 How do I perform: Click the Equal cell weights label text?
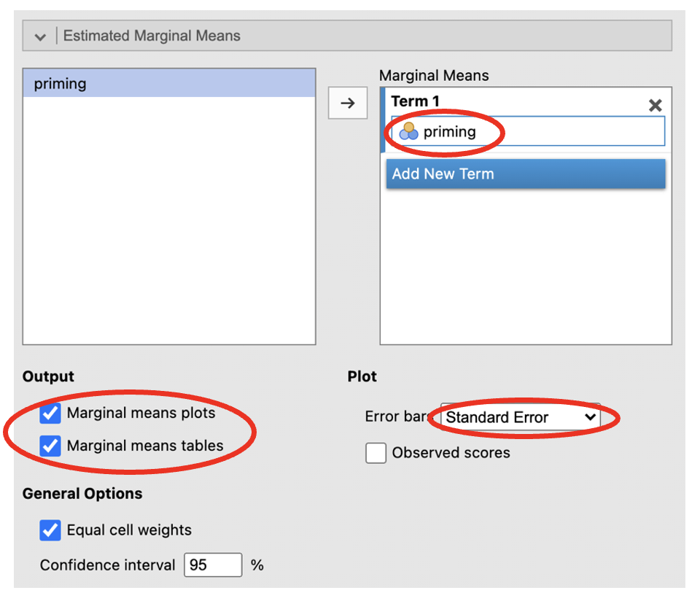[x=129, y=530]
